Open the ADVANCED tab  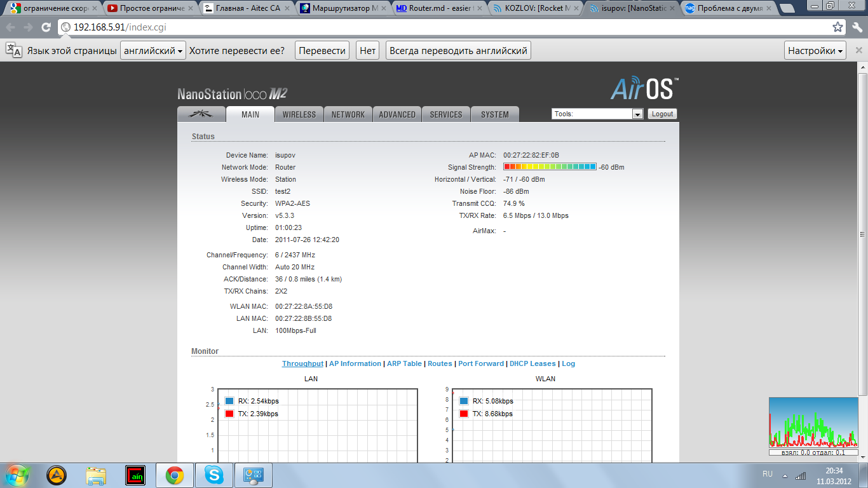pyautogui.click(x=397, y=114)
